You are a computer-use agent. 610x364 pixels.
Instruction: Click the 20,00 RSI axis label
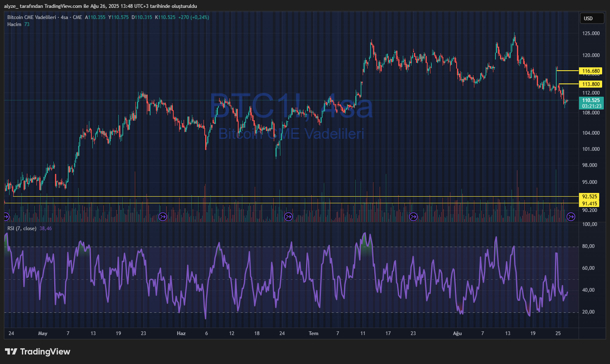click(588, 312)
